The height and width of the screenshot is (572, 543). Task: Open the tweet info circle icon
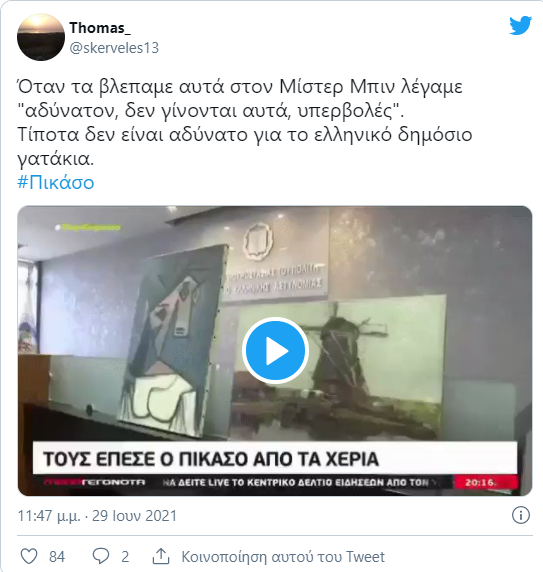point(521,515)
